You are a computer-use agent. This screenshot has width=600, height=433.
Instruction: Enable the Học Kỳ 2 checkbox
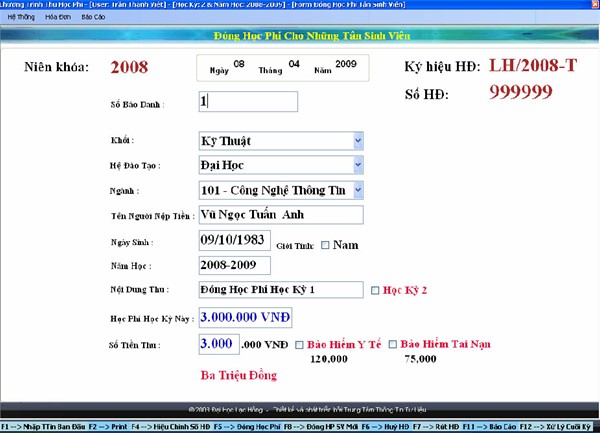pyautogui.click(x=375, y=291)
